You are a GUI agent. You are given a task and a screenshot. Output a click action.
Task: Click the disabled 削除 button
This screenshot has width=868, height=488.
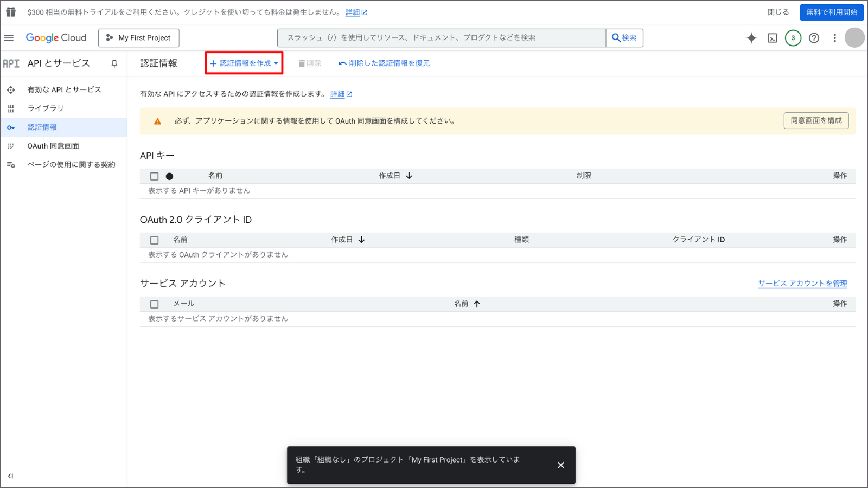click(x=310, y=63)
